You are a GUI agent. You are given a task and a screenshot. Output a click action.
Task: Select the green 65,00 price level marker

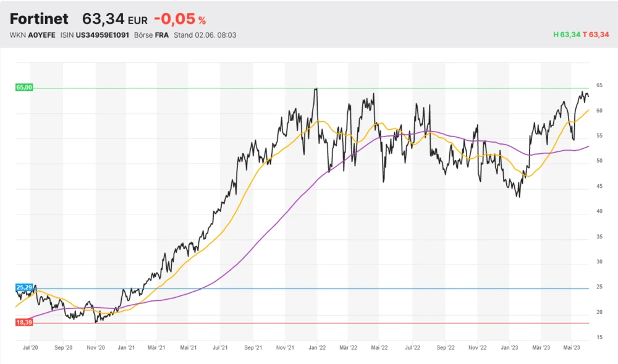(x=24, y=88)
